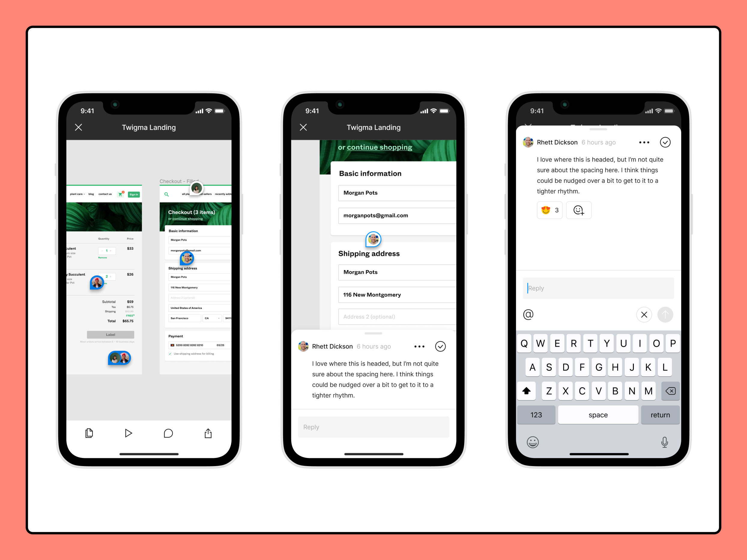This screenshot has height=560, width=747.
Task: Click the Reply input field to type
Action: click(x=599, y=288)
